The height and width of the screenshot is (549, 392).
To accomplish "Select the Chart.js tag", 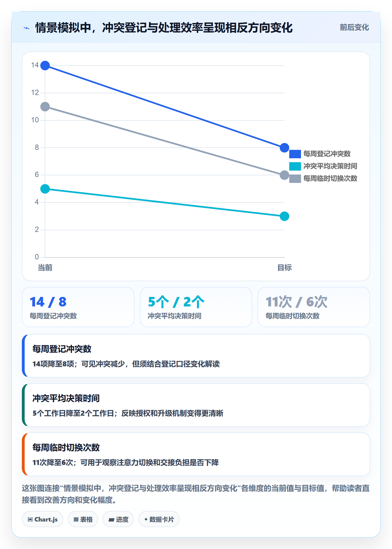I will (43, 519).
